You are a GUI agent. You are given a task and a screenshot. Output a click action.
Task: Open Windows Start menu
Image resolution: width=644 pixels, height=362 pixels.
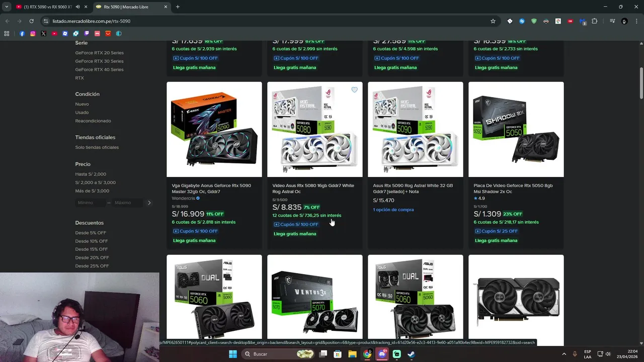point(233,354)
